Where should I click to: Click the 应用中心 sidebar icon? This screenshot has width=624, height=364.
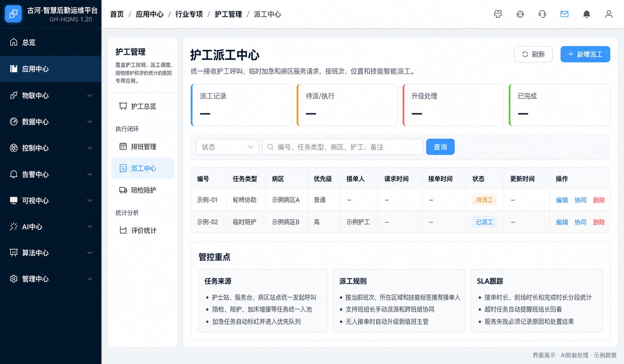pyautogui.click(x=14, y=69)
